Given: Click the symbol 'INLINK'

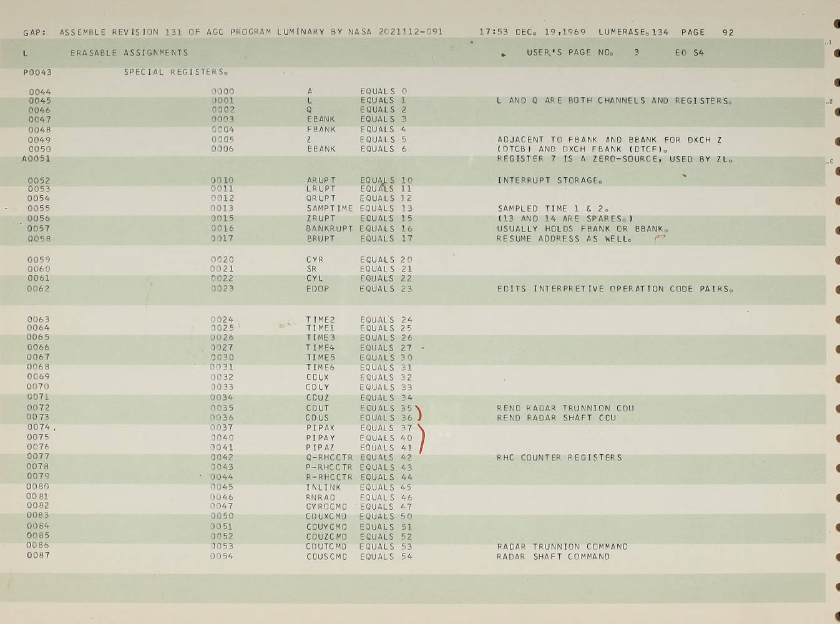Looking at the screenshot, I should (x=323, y=487).
